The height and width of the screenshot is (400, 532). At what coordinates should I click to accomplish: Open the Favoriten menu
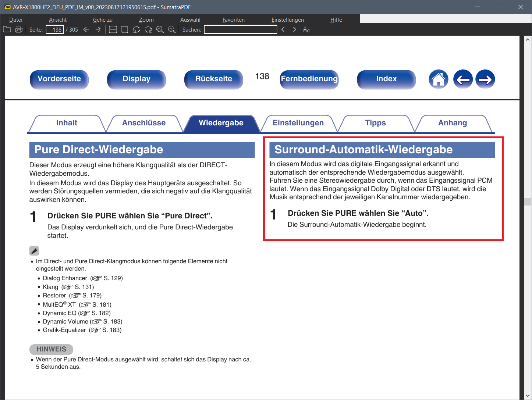coord(234,19)
